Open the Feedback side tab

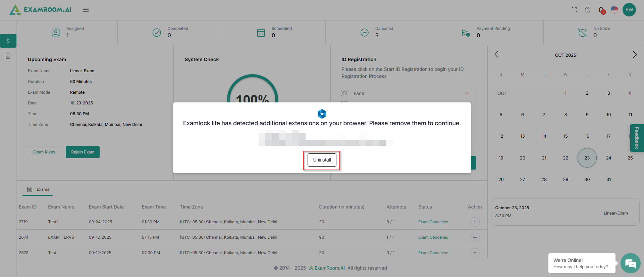coord(637,138)
